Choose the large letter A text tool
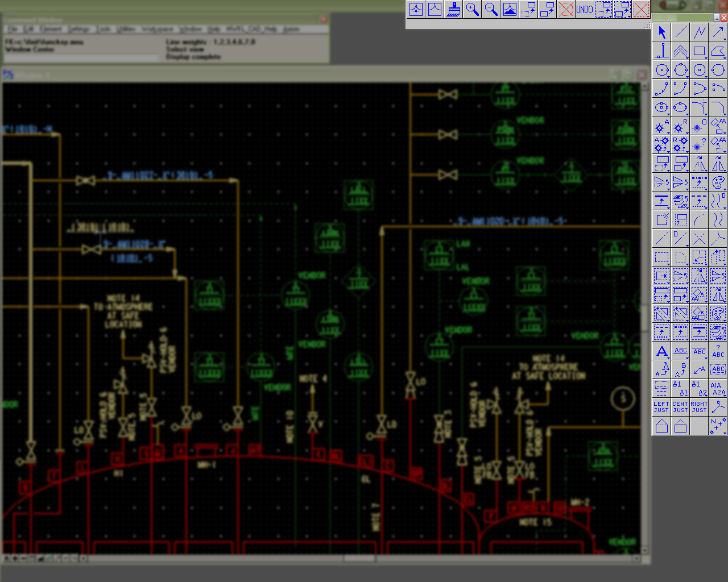This screenshot has width=728, height=582. click(x=662, y=351)
